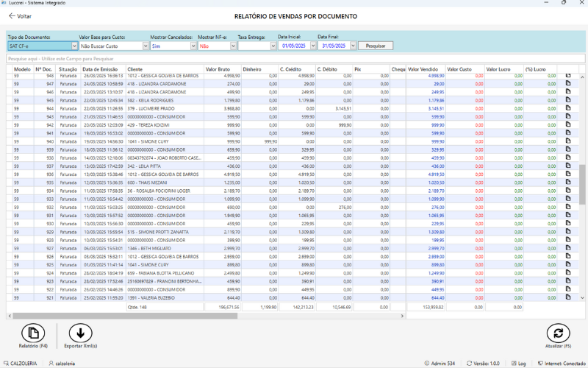Screen dimensions: 588x368
Task: Open document icon for row 934
Action: click(x=568, y=191)
